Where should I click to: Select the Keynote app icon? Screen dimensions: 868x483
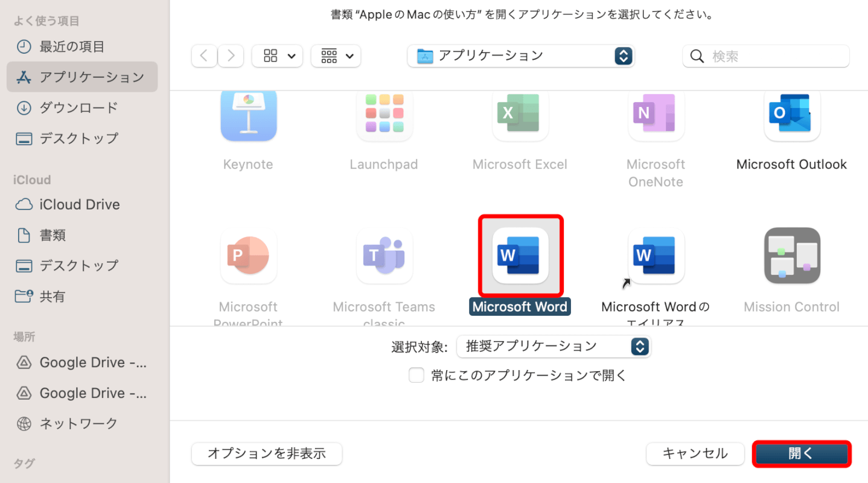pyautogui.click(x=248, y=115)
